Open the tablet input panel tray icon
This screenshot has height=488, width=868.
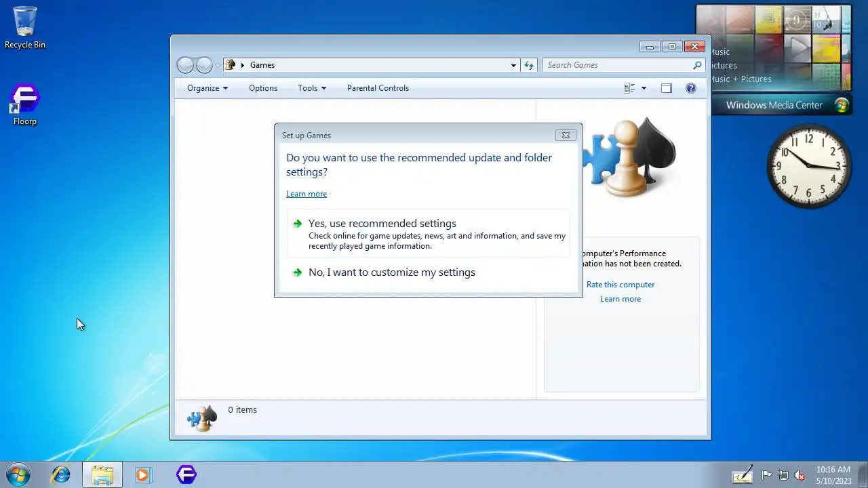(x=743, y=474)
